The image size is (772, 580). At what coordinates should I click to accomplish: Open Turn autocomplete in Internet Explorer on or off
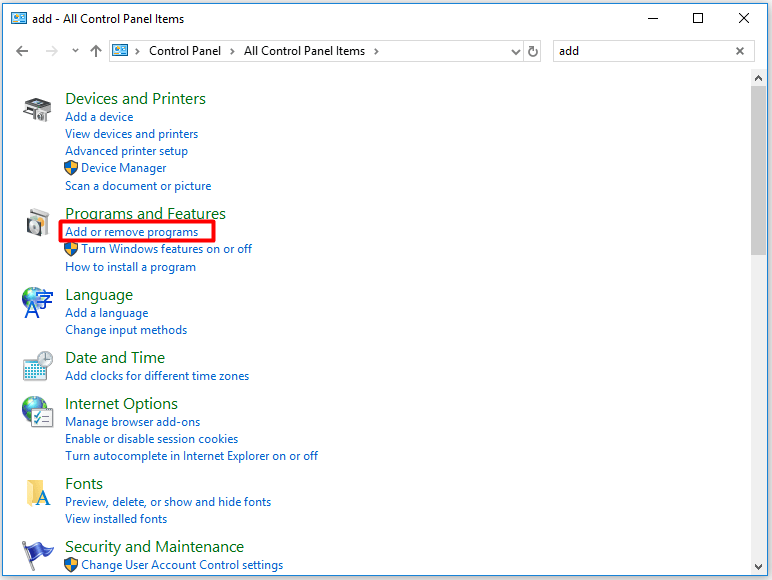192,456
